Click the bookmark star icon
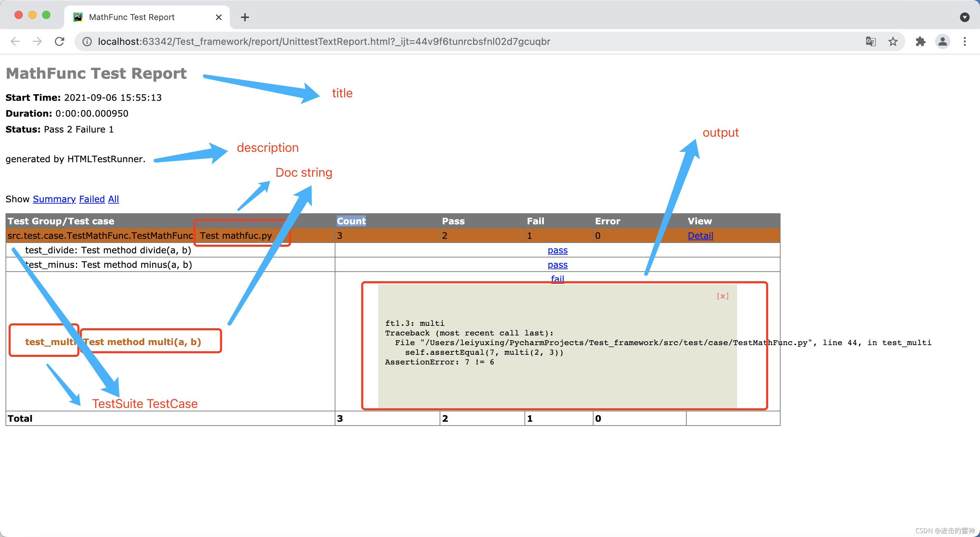Screen dimensions: 980x537 [x=893, y=41]
